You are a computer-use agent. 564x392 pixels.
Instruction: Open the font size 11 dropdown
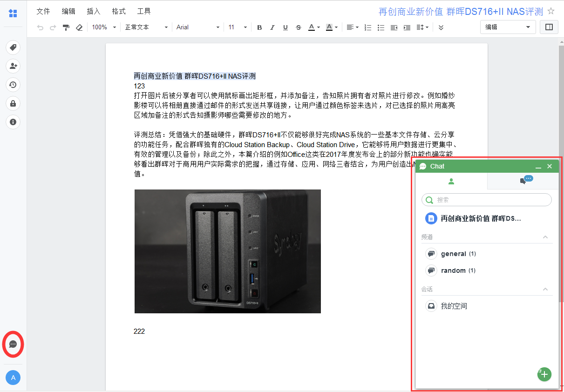click(238, 27)
